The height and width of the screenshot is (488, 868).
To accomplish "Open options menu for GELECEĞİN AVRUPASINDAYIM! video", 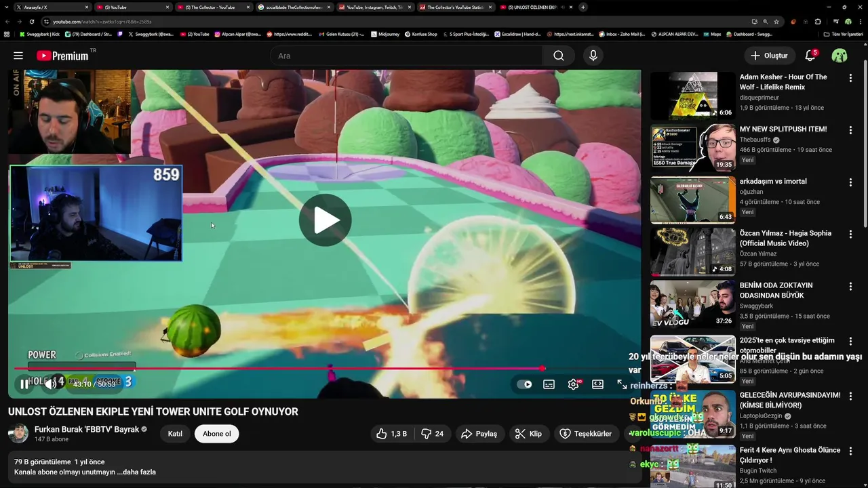I will click(850, 396).
